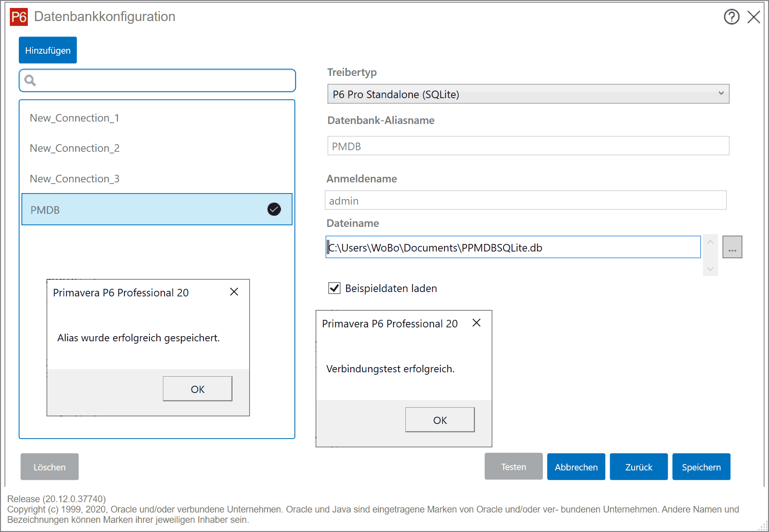Image resolution: width=769 pixels, height=532 pixels.
Task: Click into the Dateiname path field
Action: point(513,248)
